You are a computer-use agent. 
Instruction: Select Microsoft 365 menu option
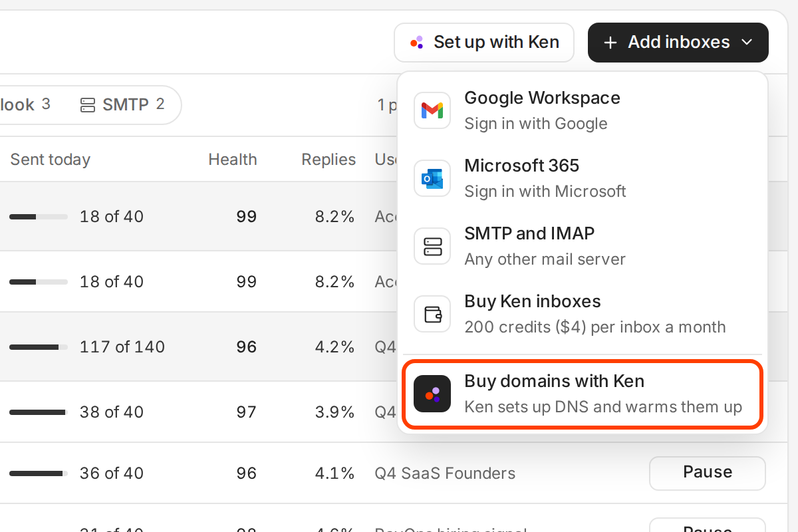(583, 178)
